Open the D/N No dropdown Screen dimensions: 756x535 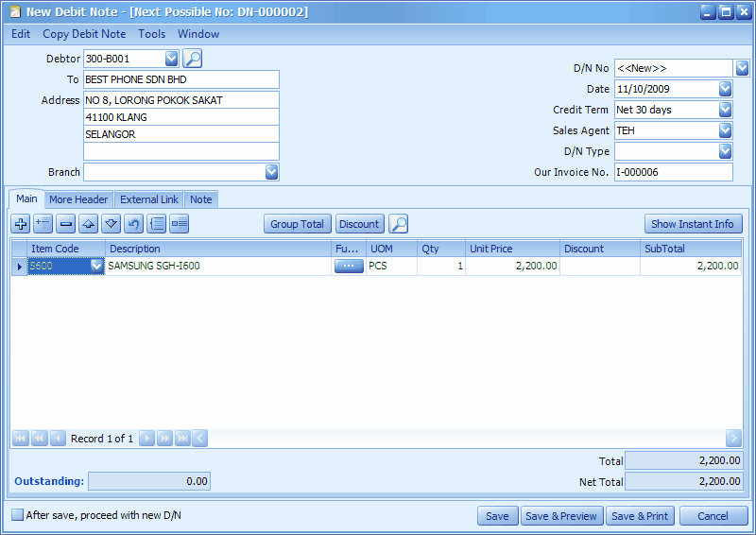[742, 68]
